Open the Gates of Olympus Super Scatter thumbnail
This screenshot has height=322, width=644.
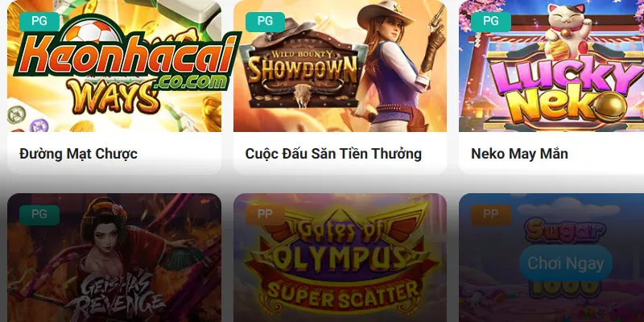pos(340,258)
